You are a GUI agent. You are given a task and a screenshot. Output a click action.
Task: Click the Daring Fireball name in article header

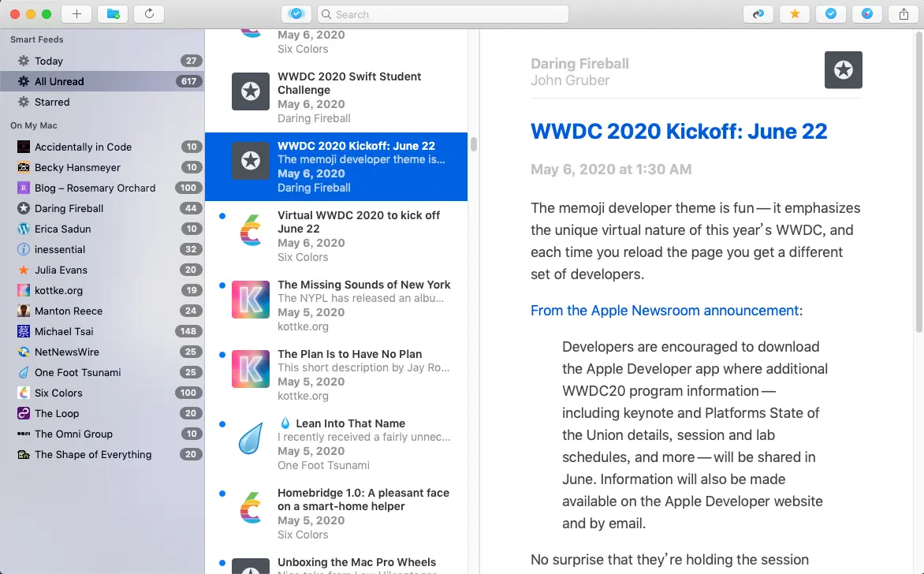coord(579,64)
